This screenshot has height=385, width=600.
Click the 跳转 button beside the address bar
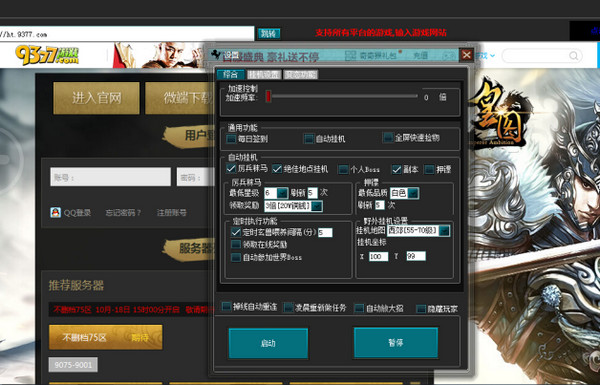(x=269, y=34)
